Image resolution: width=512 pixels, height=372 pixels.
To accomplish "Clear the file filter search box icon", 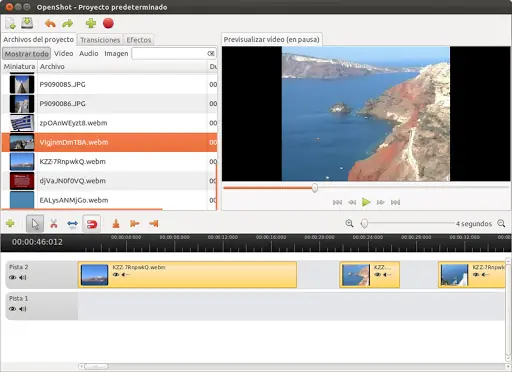I will [211, 53].
